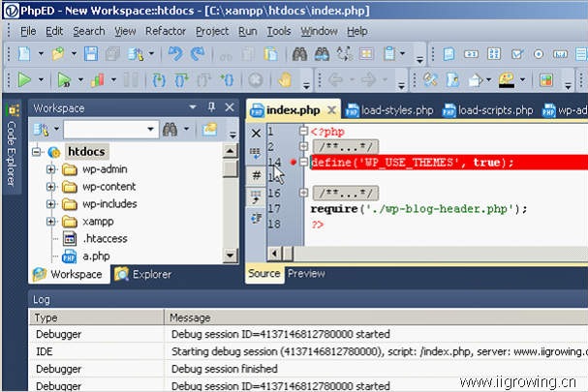This screenshot has height=392, width=588.
Task: Open the New file dropdown arrow
Action: 41,54
